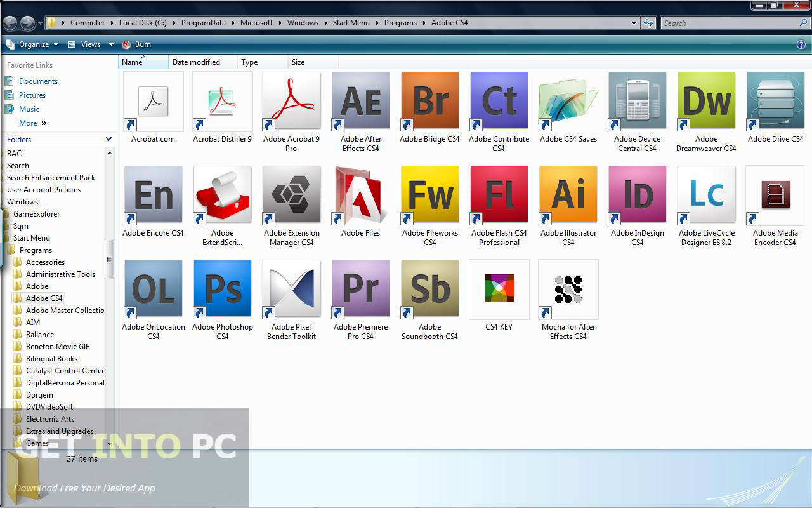Click the Adobe Drive CS4 icon
This screenshot has height=508, width=812.
pos(776,102)
